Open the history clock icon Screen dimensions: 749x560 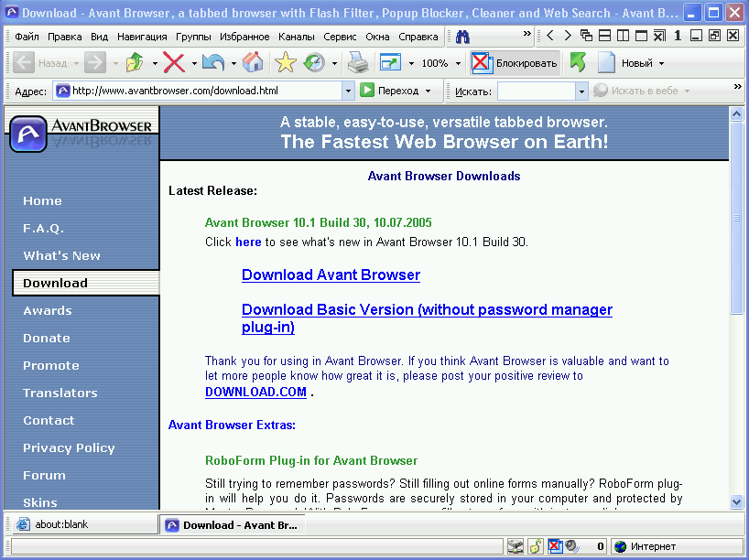[314, 63]
